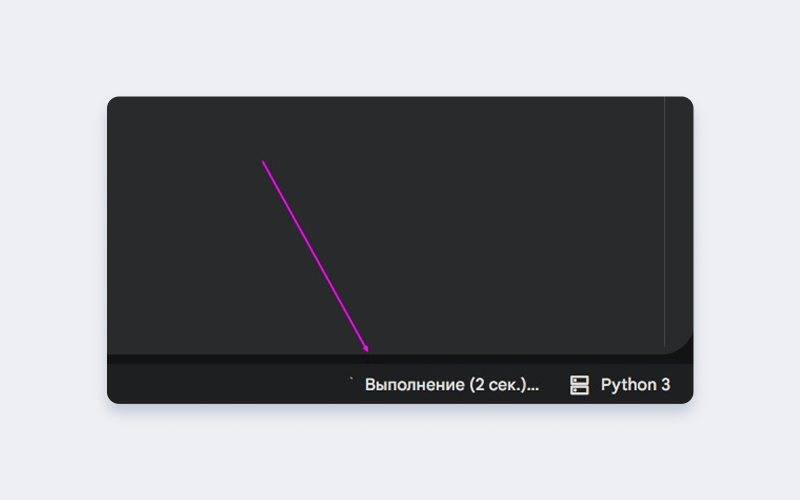Click the tip of the magenta arrow
This screenshot has width=800, height=500.
tap(369, 352)
